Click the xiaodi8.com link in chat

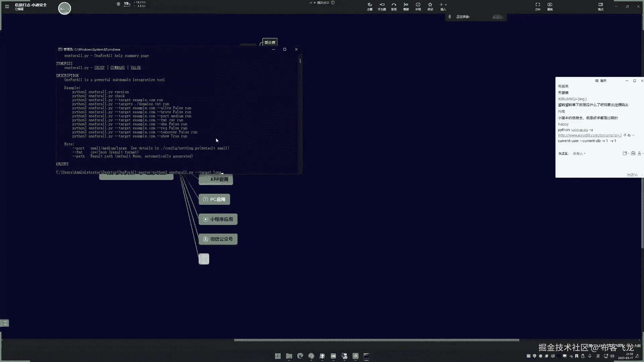pos(589,135)
